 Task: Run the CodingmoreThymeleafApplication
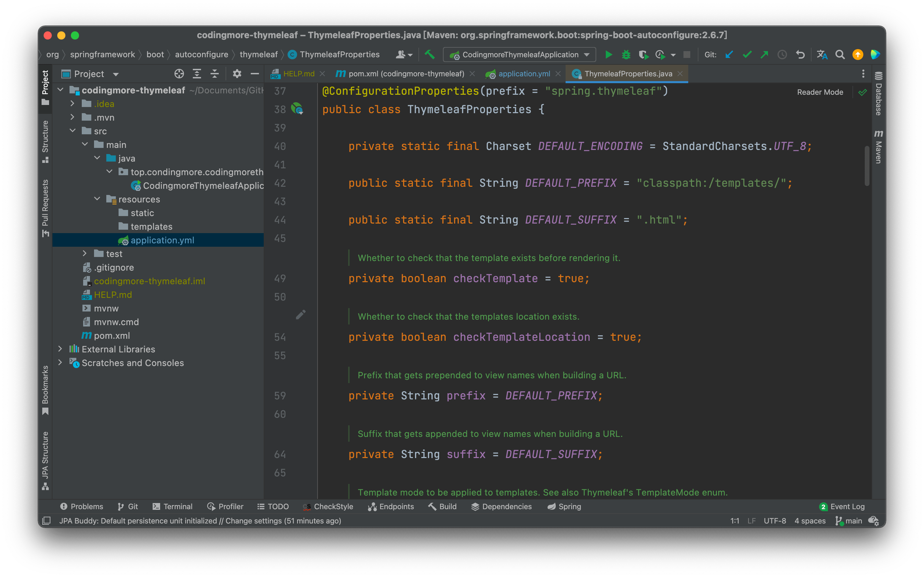tap(609, 54)
